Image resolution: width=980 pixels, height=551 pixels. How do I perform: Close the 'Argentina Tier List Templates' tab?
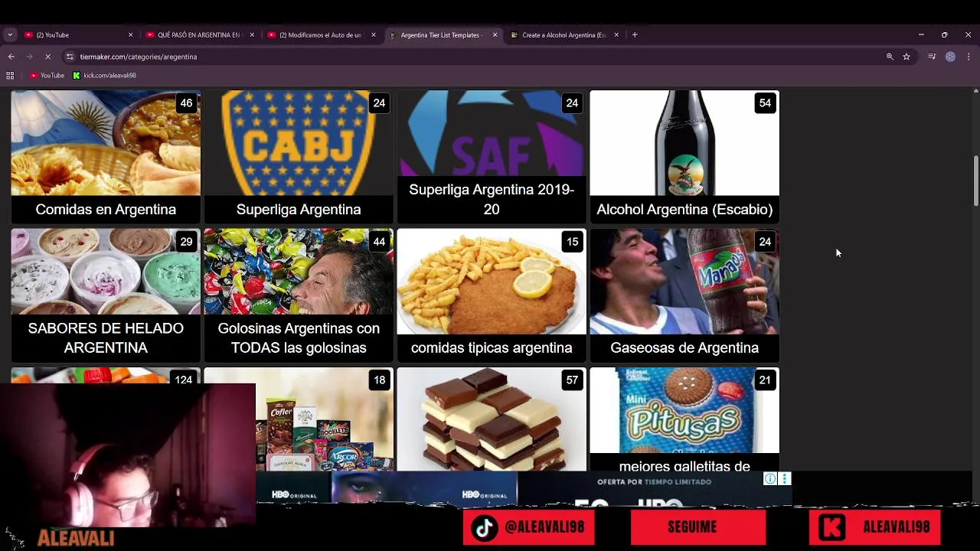pos(495,34)
